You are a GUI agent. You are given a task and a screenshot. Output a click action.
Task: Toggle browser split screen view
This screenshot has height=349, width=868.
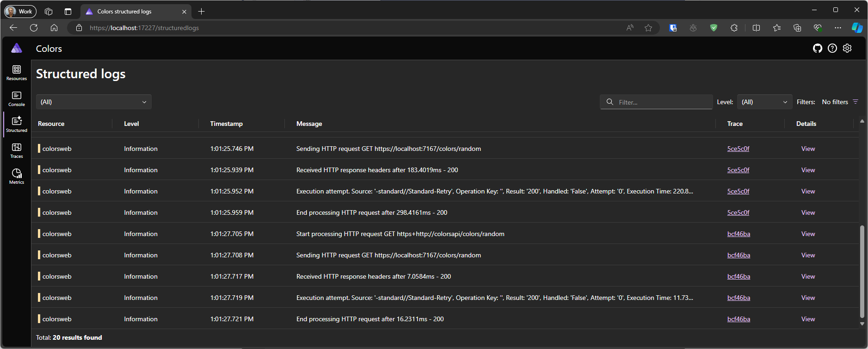(x=756, y=28)
